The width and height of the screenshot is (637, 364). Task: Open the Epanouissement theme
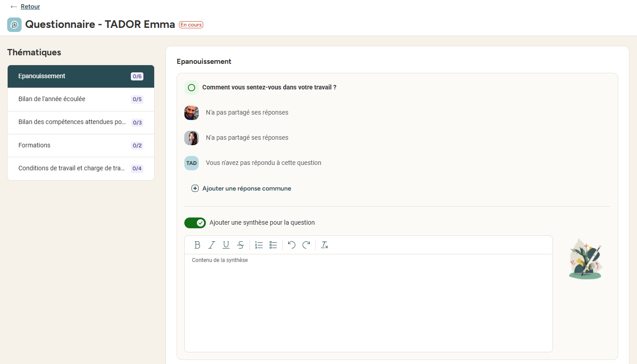[81, 76]
